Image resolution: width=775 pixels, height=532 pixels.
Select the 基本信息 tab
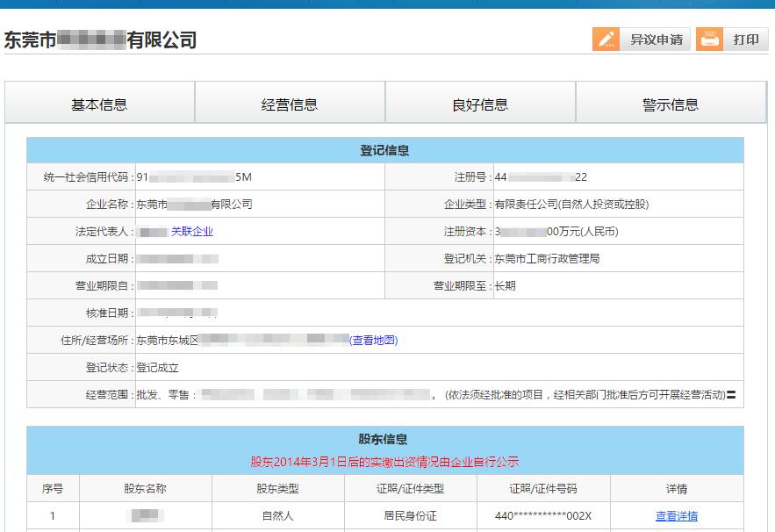click(99, 103)
